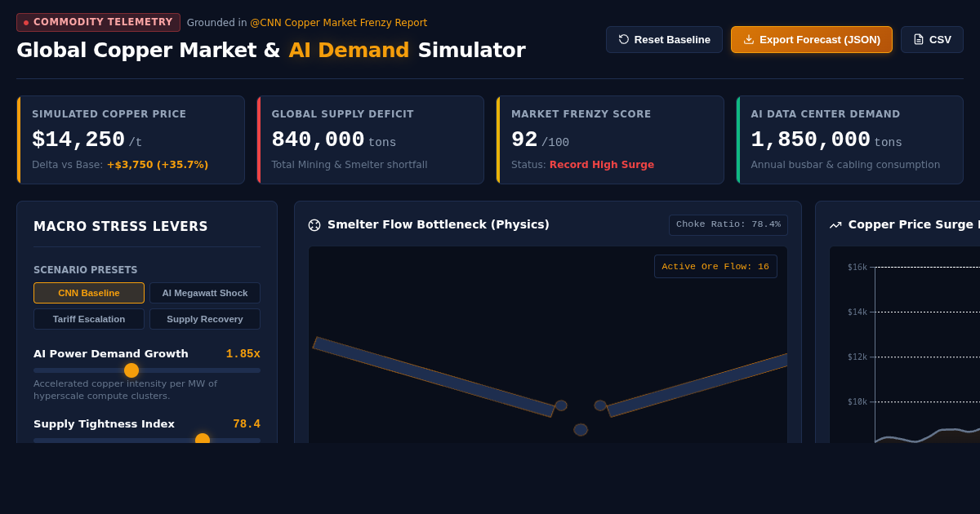This screenshot has height=514, width=980.
Task: Click the 1.85x demand growth value
Action: pos(243,354)
